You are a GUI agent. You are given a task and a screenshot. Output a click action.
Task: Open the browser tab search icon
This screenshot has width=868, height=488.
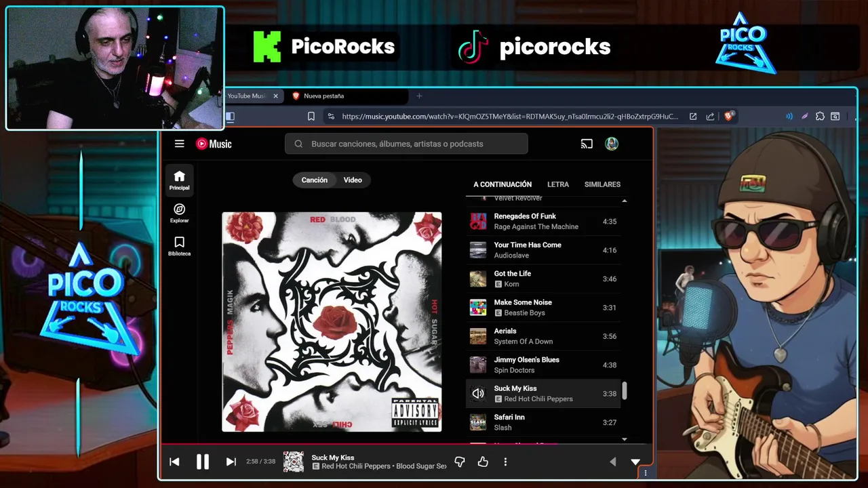pos(835,117)
